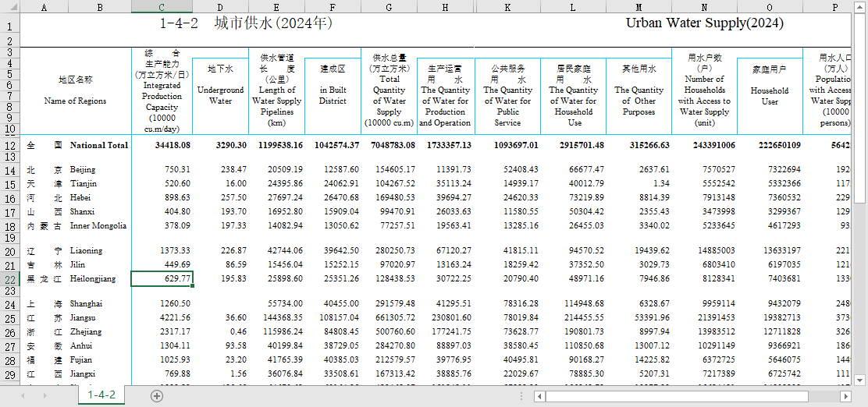Screen dimensions: 868x407
Task: Click Zhejiang underground water value 0.46
Action: [238, 332]
